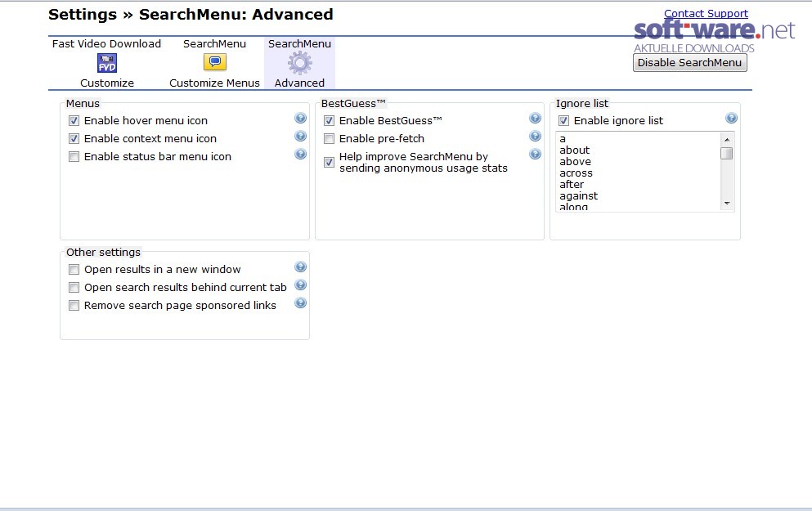
Task: Open help for Enable context menu icon
Action: click(x=300, y=137)
